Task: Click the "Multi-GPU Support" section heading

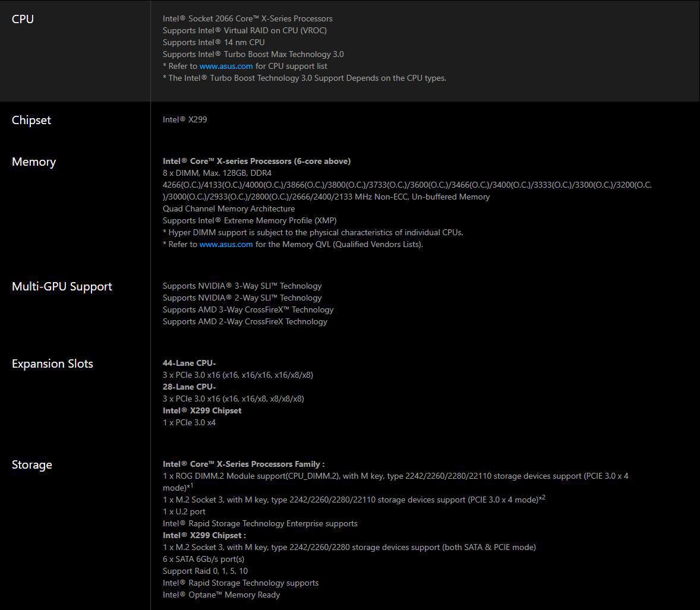Action: coord(62,286)
